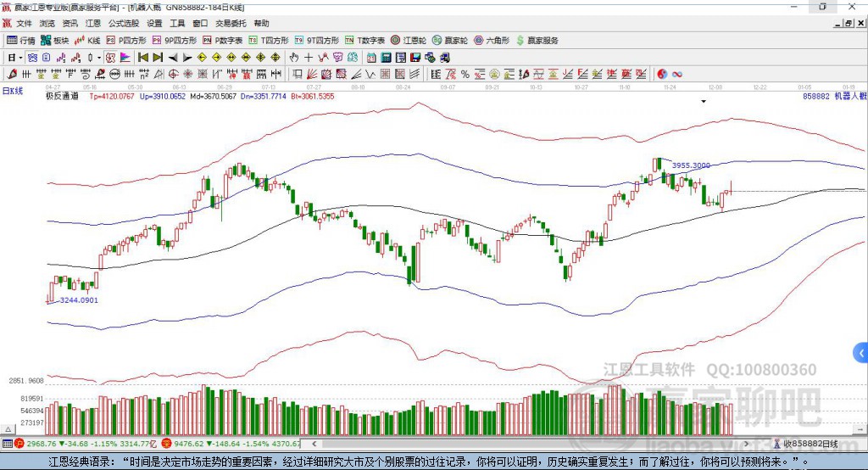Image resolution: width=868 pixels, height=470 pixels.
Task: Click the save floppy disk icon
Action: (x=415, y=58)
